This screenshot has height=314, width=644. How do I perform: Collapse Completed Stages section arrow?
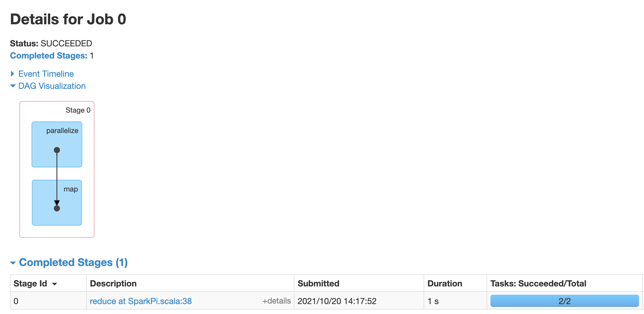click(x=13, y=263)
